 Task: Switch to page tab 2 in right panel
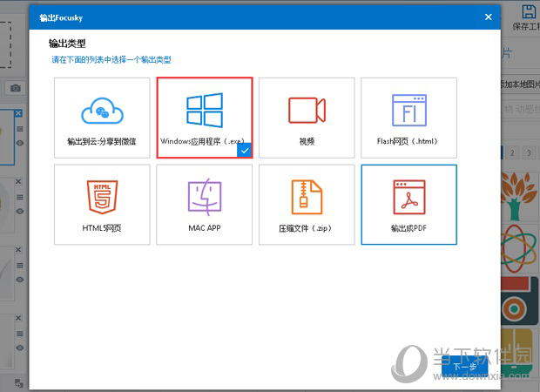[513, 152]
